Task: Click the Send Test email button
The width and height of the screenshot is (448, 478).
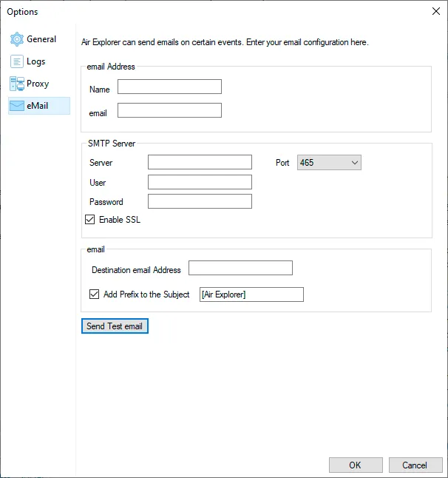Action: [x=115, y=326]
